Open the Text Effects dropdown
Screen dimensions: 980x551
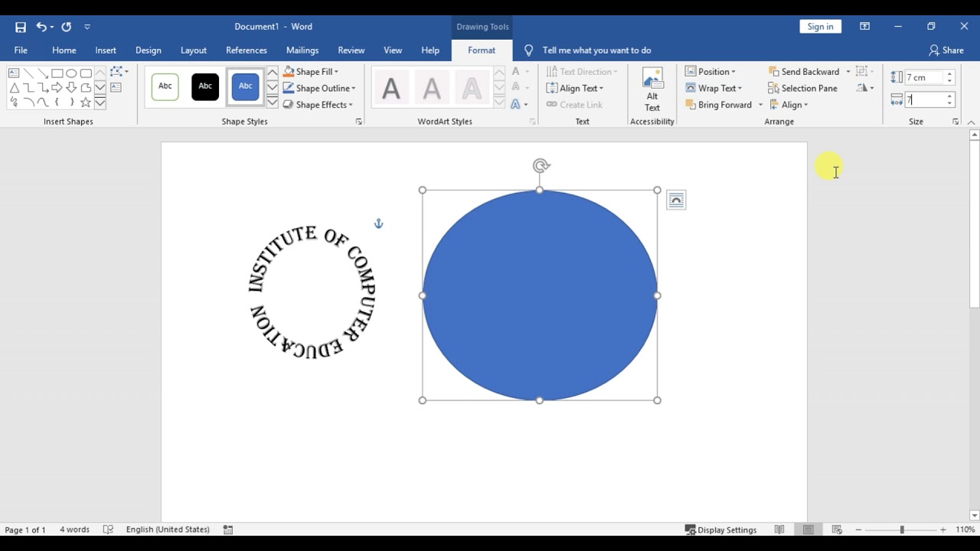pyautogui.click(x=519, y=105)
